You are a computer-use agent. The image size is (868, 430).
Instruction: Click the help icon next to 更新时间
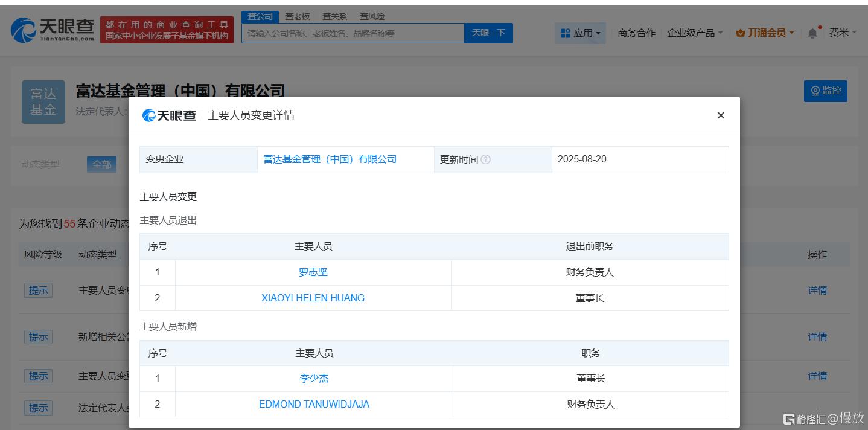486,159
